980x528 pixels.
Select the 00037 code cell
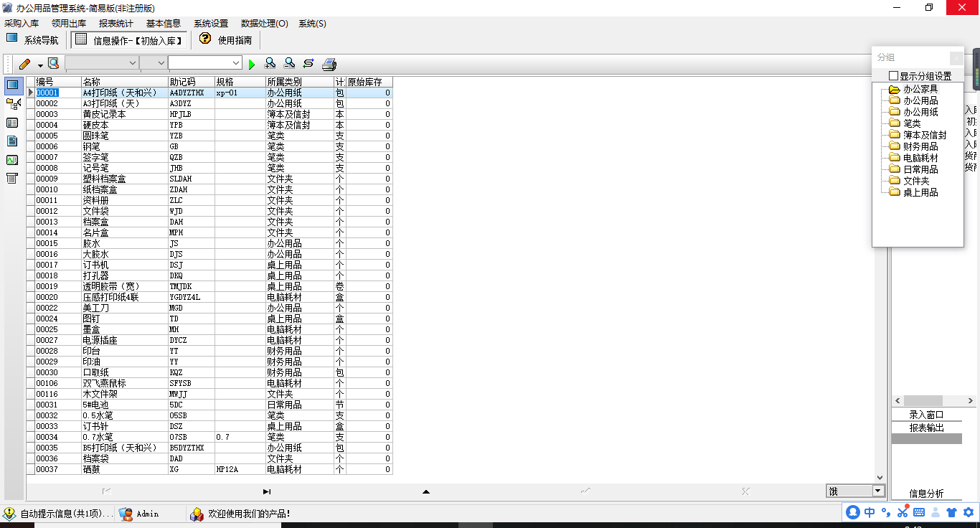pos(58,469)
